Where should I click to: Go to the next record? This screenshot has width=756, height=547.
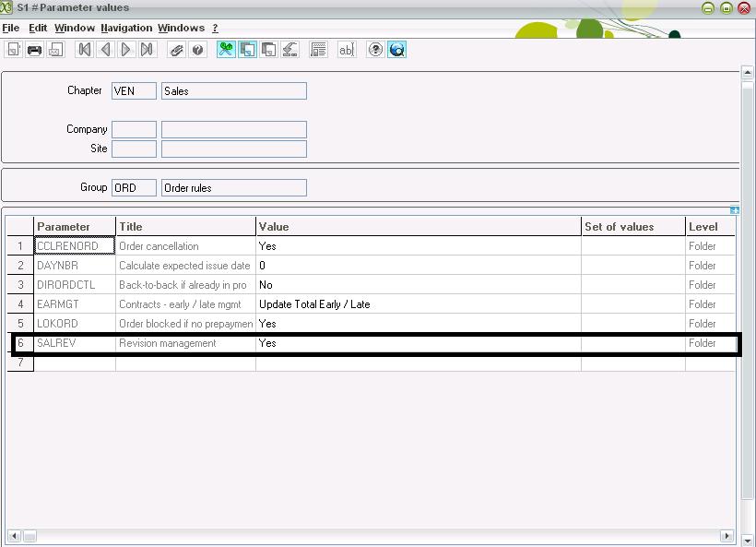(126, 50)
